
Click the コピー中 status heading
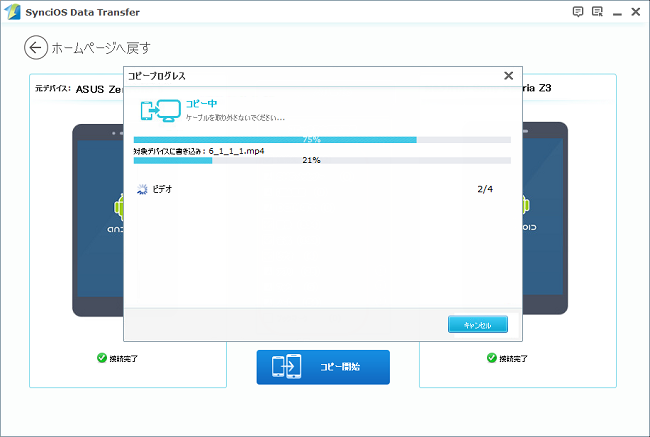tap(201, 104)
